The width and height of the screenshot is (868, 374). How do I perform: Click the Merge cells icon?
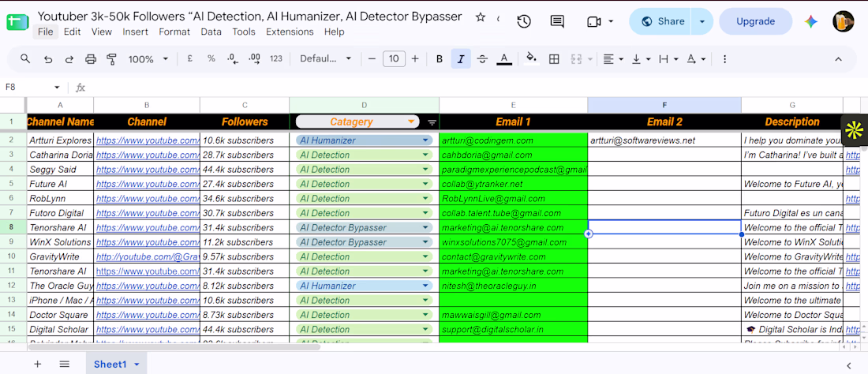coord(576,58)
